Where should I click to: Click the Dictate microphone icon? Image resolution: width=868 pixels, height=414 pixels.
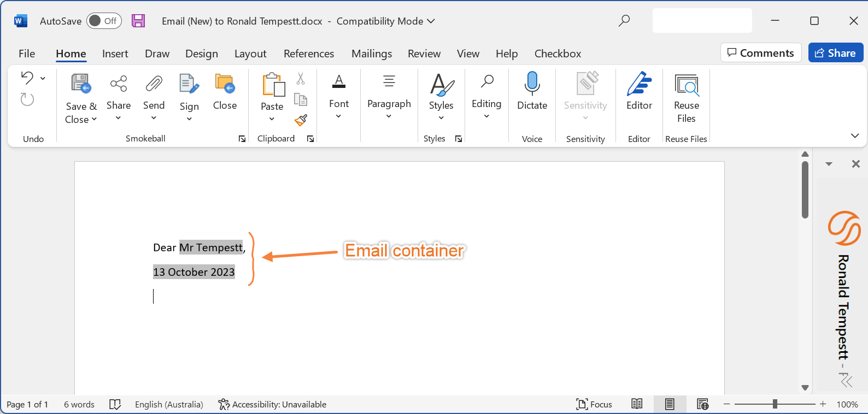pos(532,84)
